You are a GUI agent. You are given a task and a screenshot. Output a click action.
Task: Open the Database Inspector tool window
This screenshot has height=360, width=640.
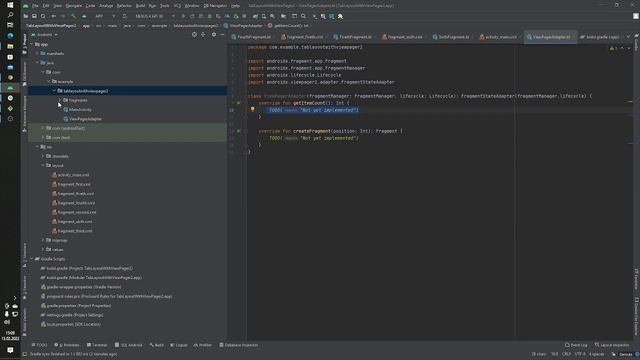click(x=239, y=345)
